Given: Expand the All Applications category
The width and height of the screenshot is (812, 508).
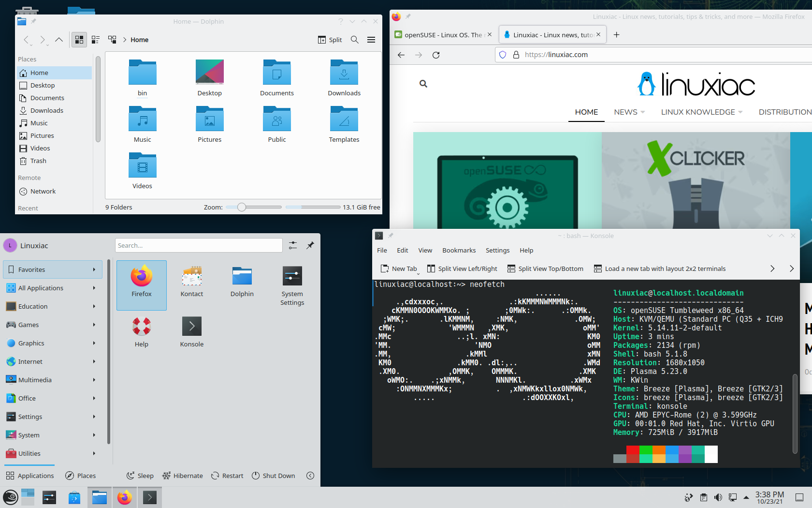Looking at the screenshot, I should [x=53, y=288].
